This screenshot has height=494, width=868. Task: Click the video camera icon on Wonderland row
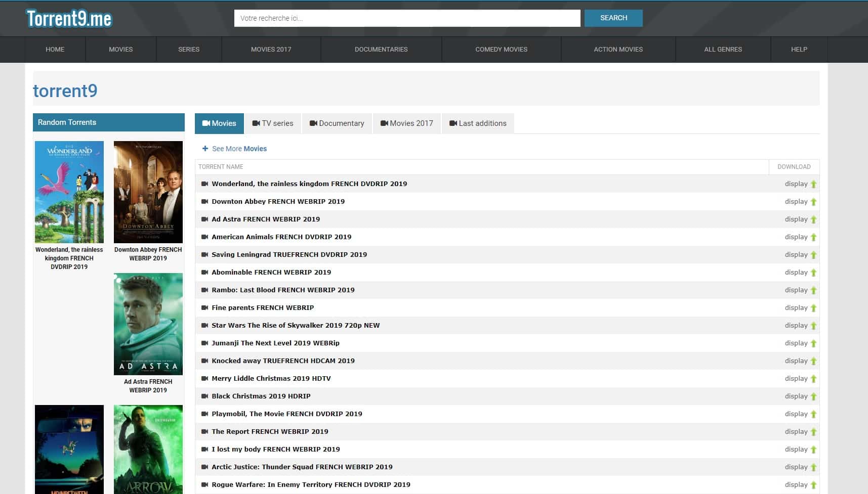tap(205, 184)
